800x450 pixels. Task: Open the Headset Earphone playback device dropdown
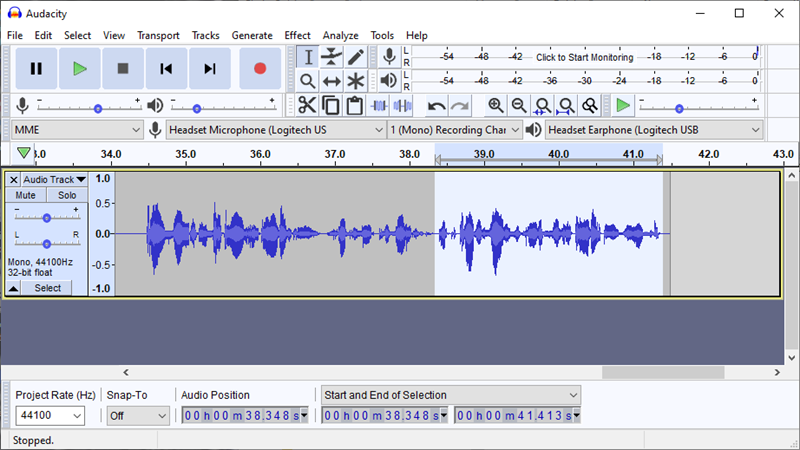[654, 130]
